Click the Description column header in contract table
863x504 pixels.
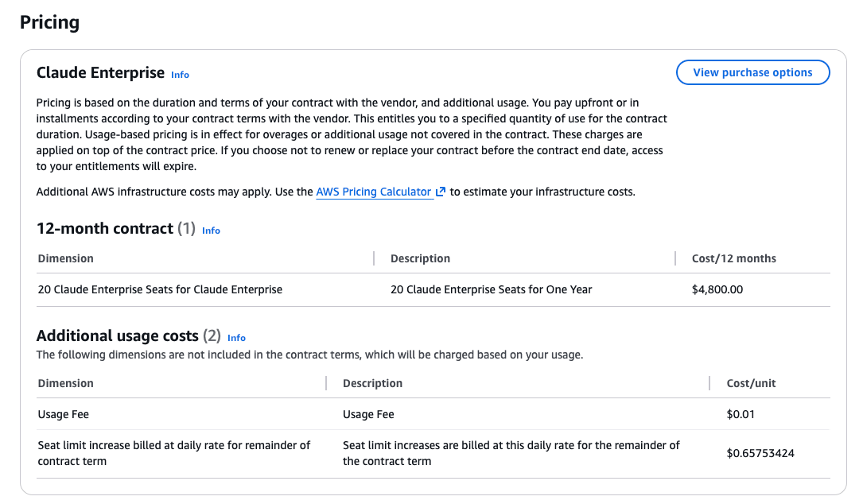420,258
